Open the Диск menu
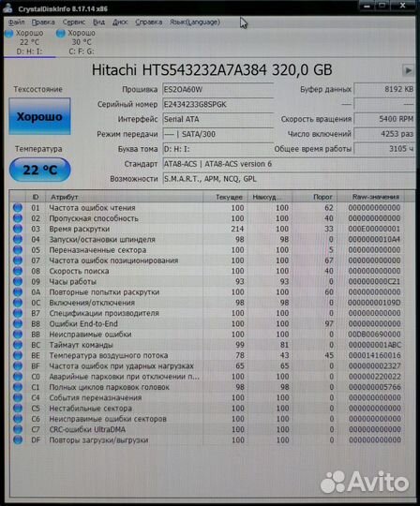 120,22
